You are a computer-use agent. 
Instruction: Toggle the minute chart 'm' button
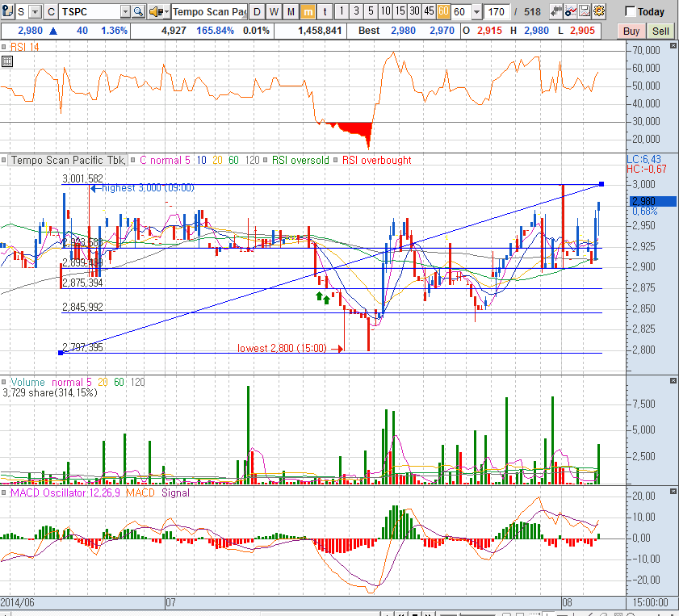coord(308,12)
